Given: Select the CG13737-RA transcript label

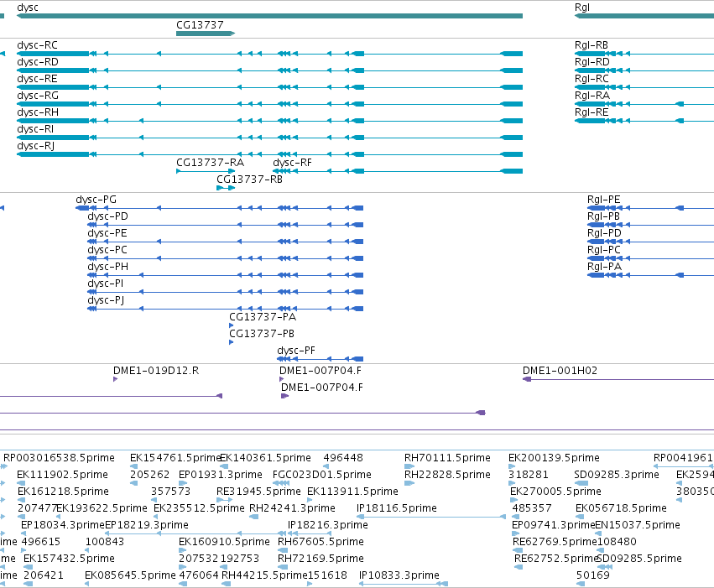Looking at the screenshot, I should click(x=211, y=163).
